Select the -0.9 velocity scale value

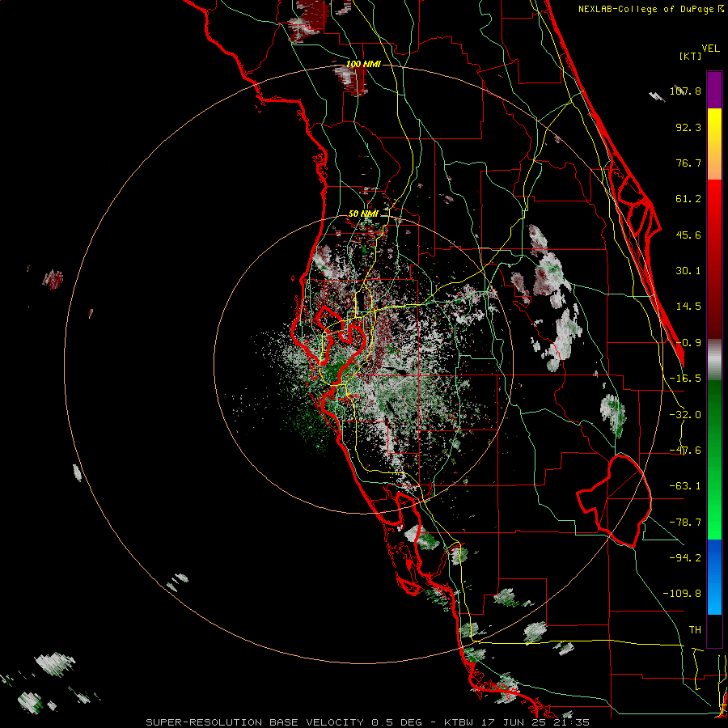[x=688, y=343]
